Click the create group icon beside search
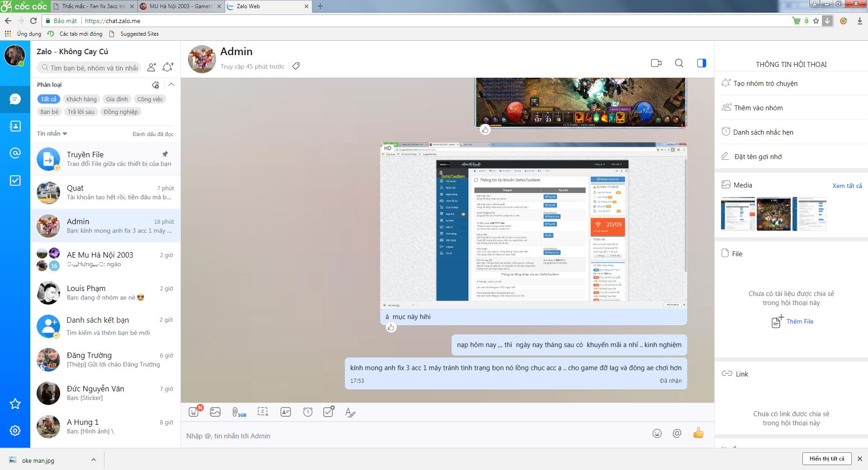Viewport: 868px width, 470px height. tap(168, 67)
